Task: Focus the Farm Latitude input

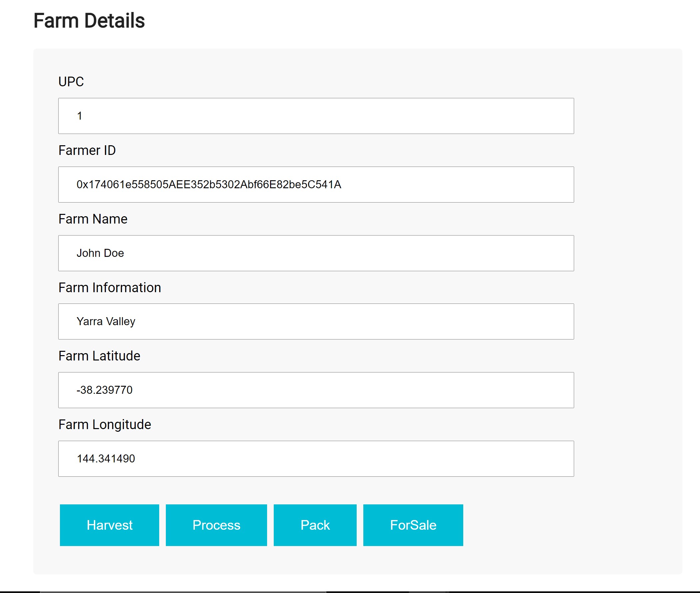Action: (316, 390)
